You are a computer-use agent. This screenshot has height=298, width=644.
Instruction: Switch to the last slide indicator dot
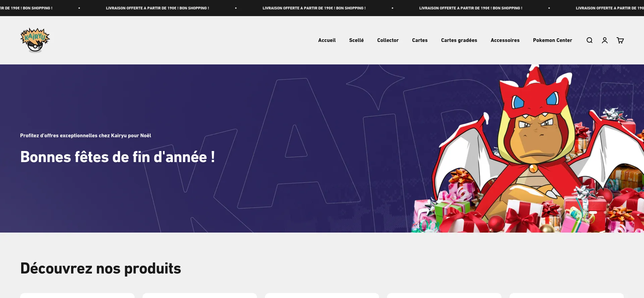pos(624,212)
